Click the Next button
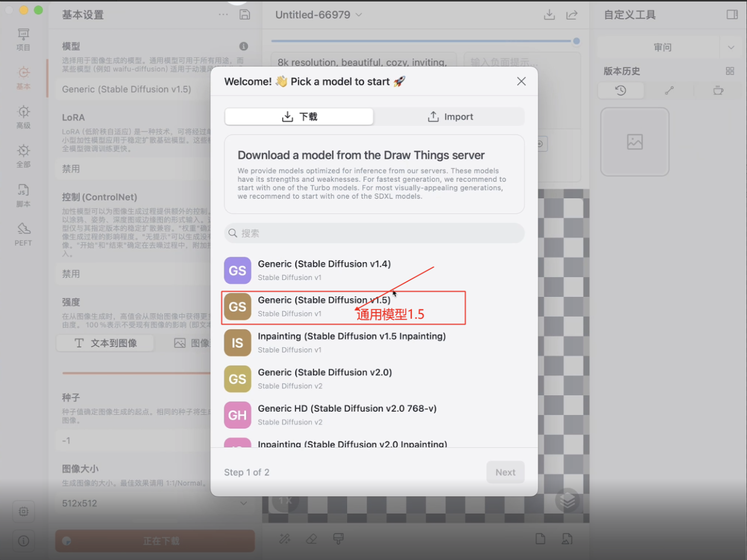Image resolution: width=747 pixels, height=560 pixels. (505, 472)
